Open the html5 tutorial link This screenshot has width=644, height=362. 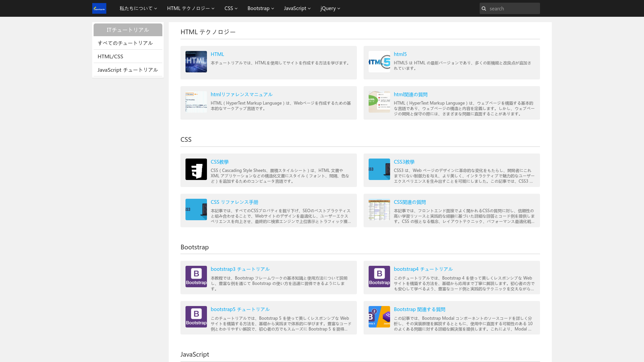[x=400, y=54]
